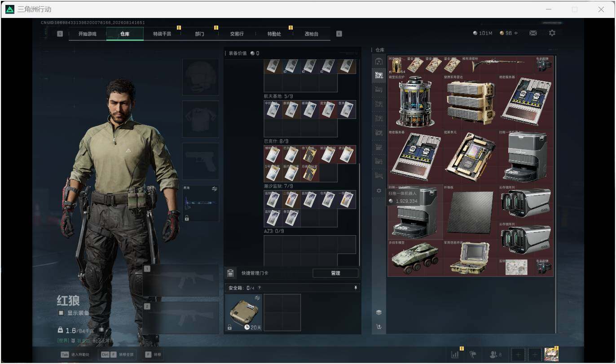Go to the 交易行 tab

coord(237,34)
